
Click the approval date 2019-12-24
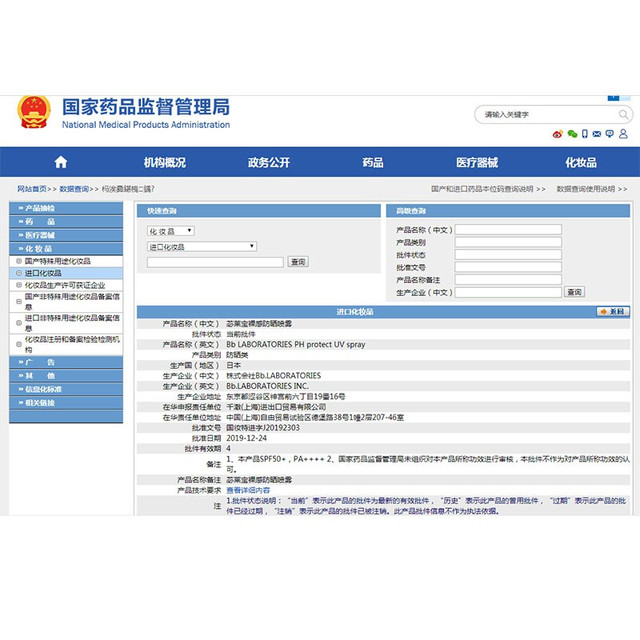click(247, 438)
